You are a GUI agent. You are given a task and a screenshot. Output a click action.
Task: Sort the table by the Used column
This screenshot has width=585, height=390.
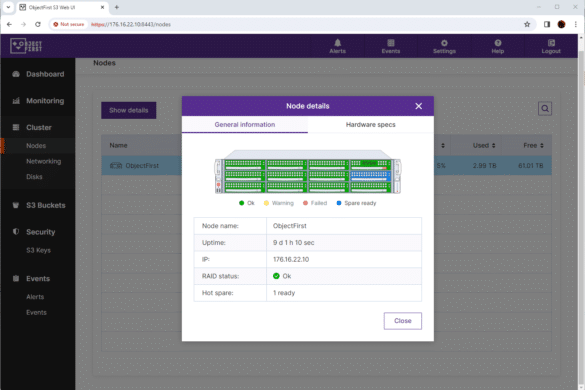(x=484, y=146)
